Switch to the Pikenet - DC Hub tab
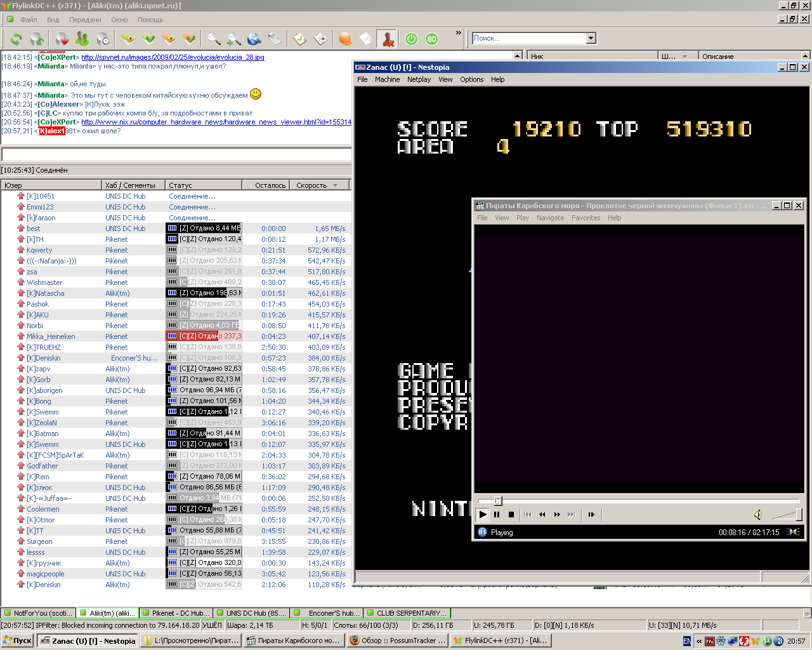The width and height of the screenshot is (812, 650). coord(176,613)
